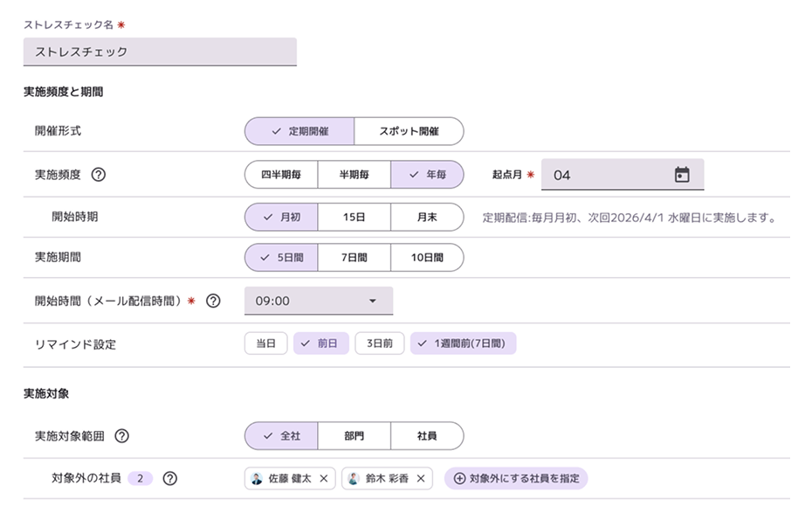812x520 pixels.
Task: Remove 佐藤 健太 from excluded employees
Action: point(324,479)
